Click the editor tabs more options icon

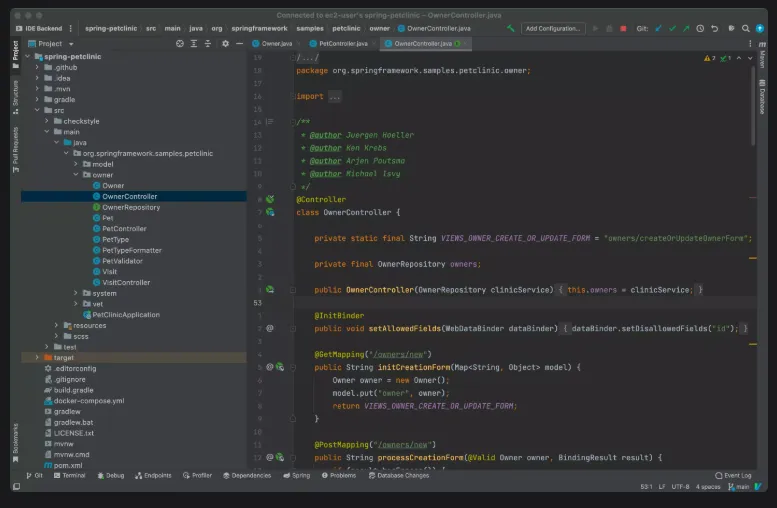coord(750,44)
